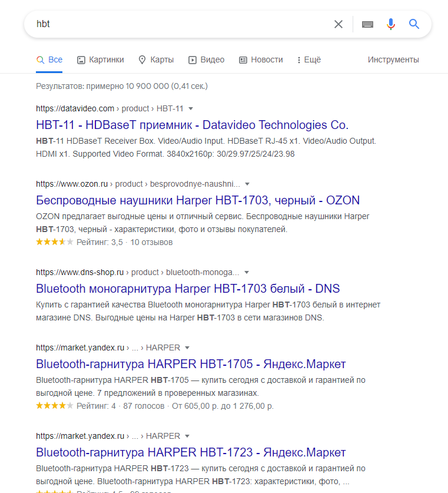Viewport: 448px width, 493px height.
Task: Expand options arrow next to dns-shop.ru URL
Action: [x=247, y=273]
